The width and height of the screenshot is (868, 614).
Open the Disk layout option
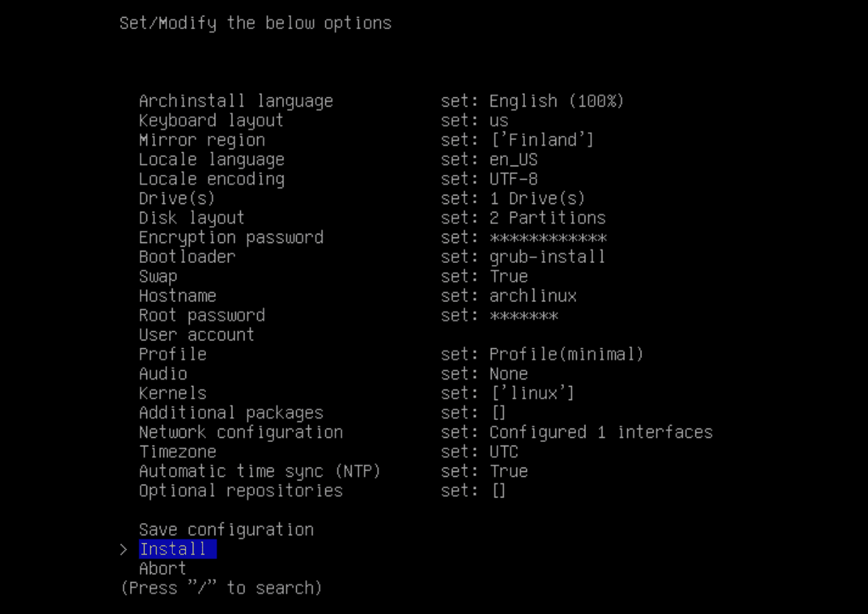click(192, 218)
